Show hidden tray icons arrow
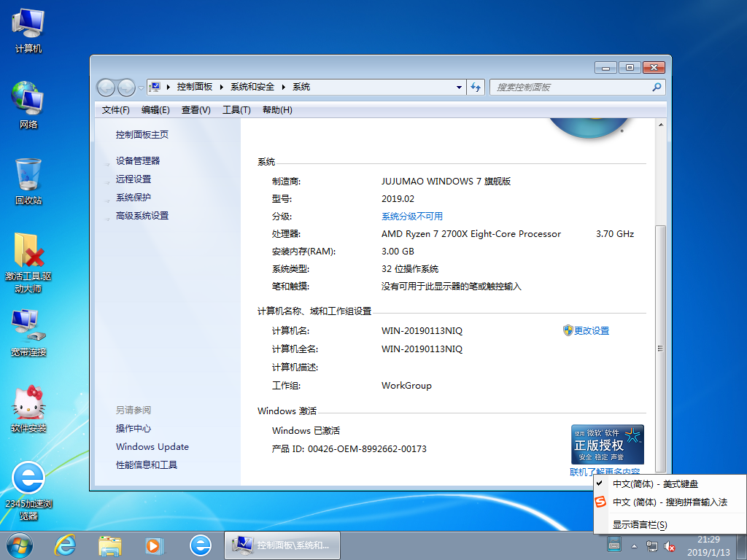This screenshot has height=560, width=747. click(x=634, y=545)
